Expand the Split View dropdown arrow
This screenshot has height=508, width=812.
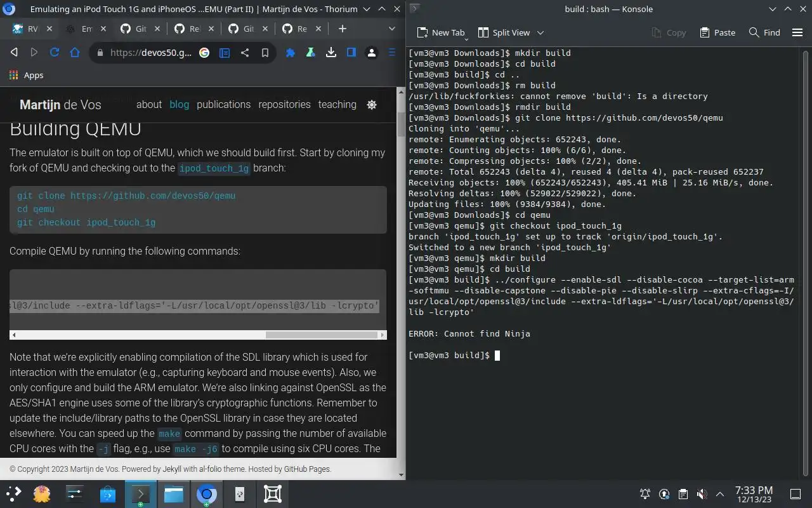[540, 32]
